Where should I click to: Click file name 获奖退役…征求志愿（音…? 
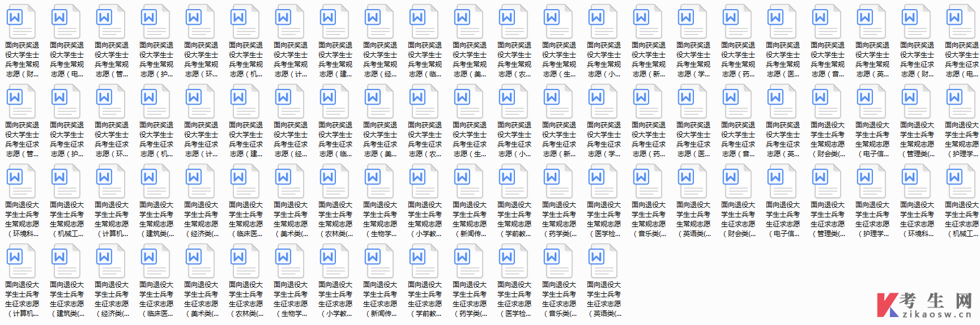(738, 139)
